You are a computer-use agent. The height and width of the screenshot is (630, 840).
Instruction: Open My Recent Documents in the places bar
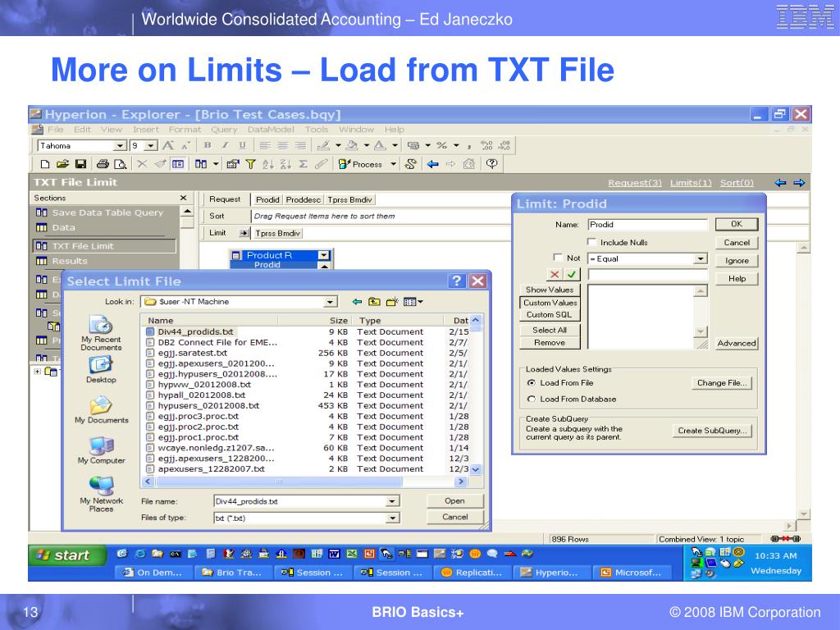pos(101,333)
